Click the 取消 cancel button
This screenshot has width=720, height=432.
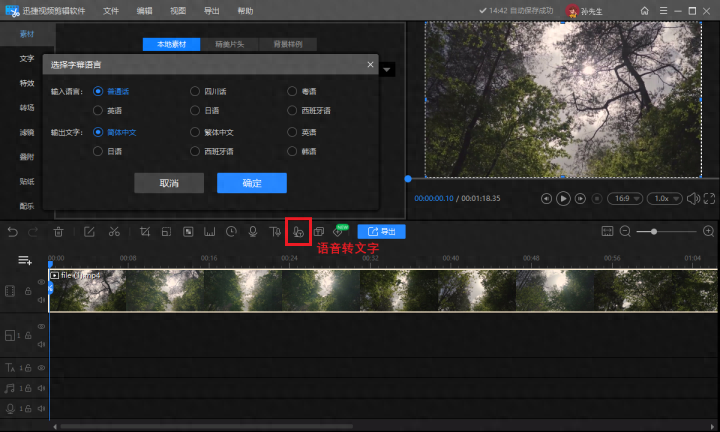(169, 183)
